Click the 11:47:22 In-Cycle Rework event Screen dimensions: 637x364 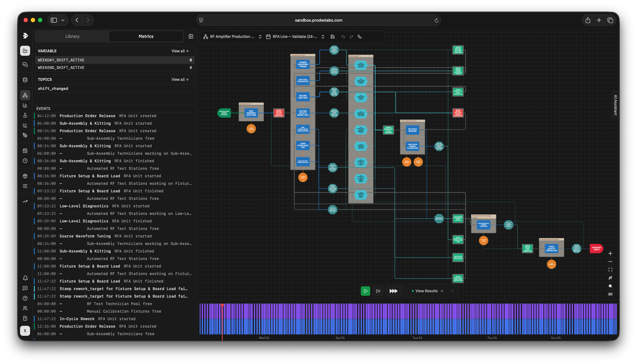click(115, 319)
